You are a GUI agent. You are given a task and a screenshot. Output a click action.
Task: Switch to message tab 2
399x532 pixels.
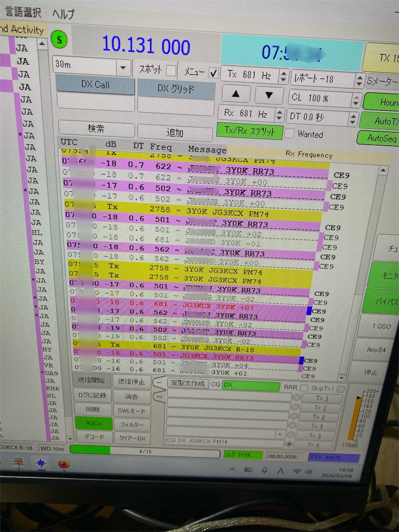pos(159,396)
